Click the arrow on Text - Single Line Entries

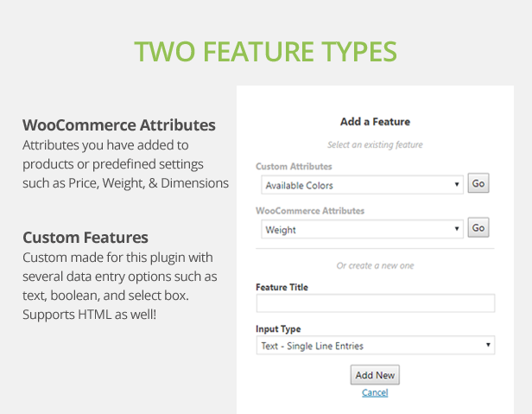tap(488, 345)
